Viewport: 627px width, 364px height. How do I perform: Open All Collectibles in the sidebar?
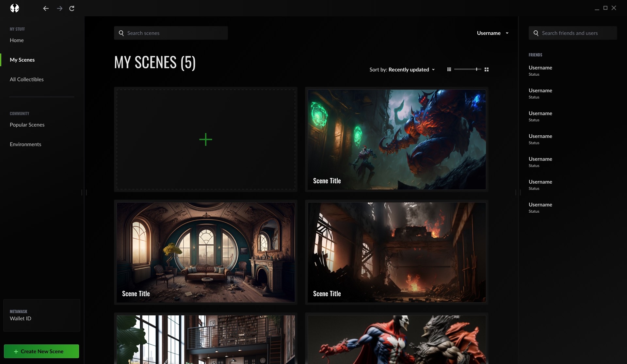[27, 79]
